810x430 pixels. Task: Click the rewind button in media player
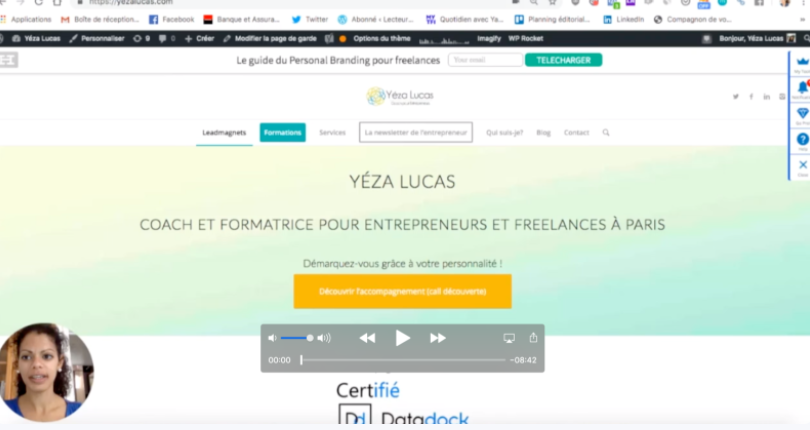click(x=367, y=338)
